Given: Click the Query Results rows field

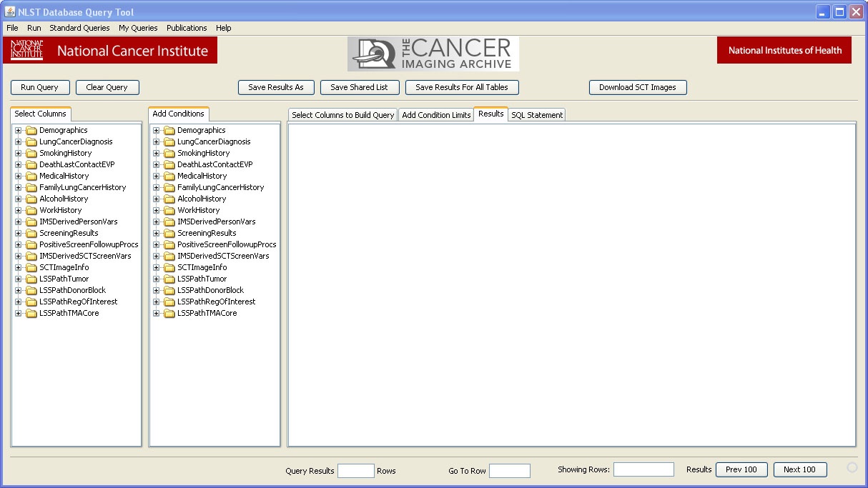Looking at the screenshot, I should [356, 471].
